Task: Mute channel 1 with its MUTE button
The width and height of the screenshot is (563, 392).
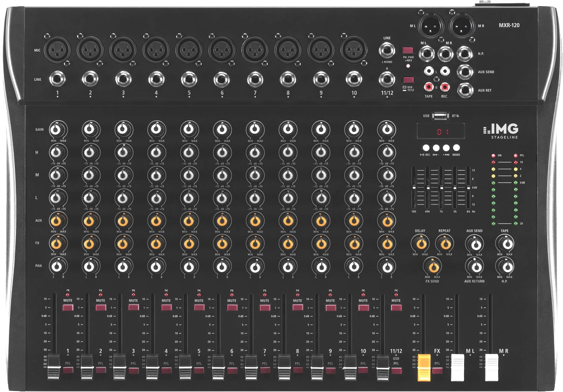Action: point(68,307)
